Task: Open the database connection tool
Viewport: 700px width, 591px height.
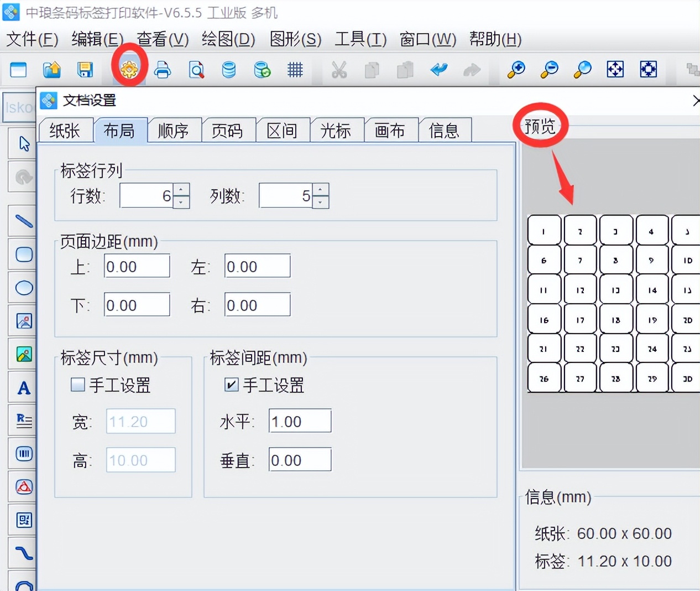Action: point(229,70)
